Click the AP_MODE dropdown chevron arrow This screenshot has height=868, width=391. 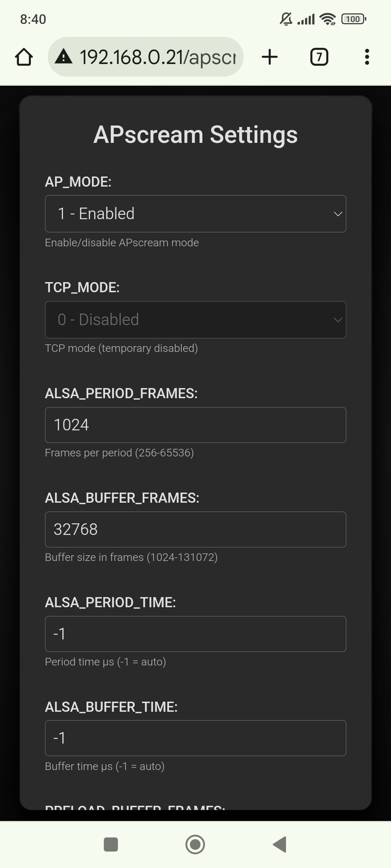pyautogui.click(x=338, y=214)
